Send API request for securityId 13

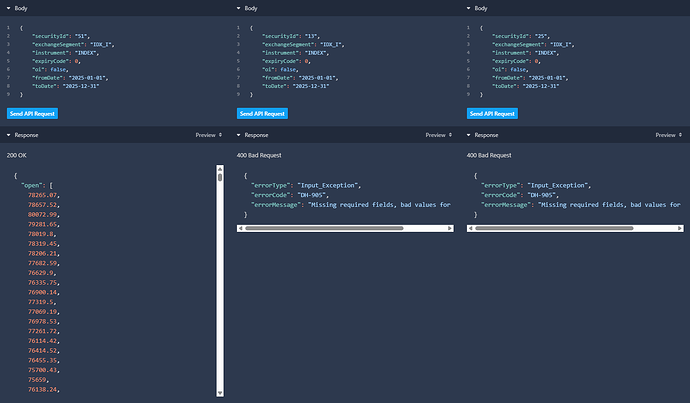[x=263, y=114]
